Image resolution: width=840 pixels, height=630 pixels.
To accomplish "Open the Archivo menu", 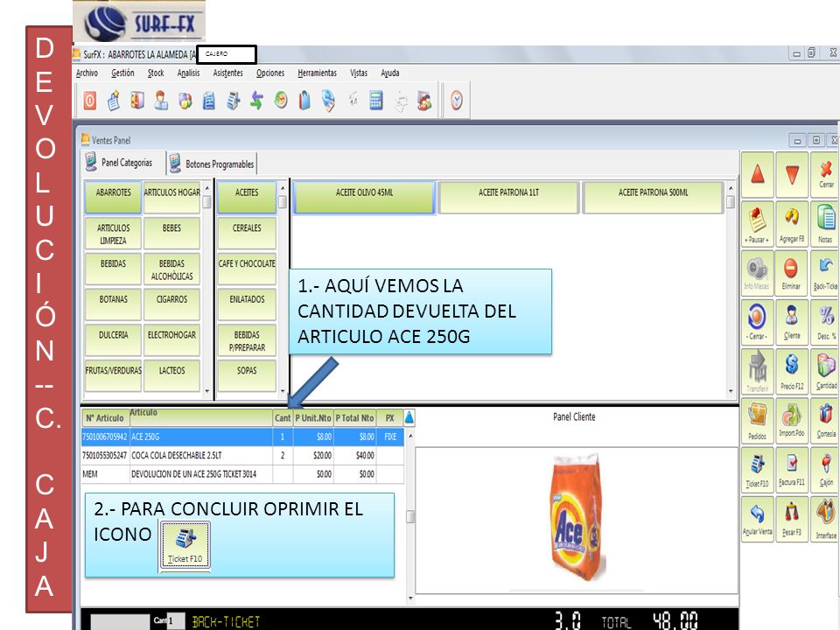I will pyautogui.click(x=87, y=73).
